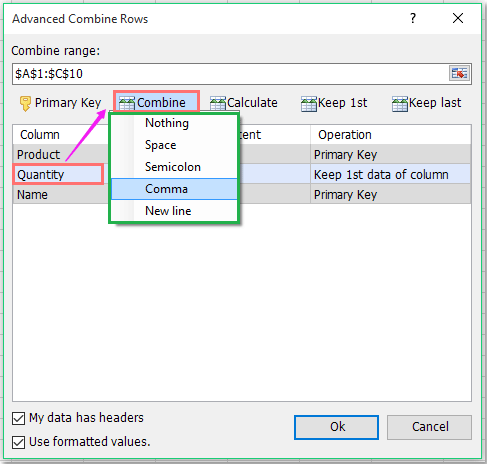Toggle Use formatted values checkbox
The height and width of the screenshot is (464, 487).
[18, 442]
